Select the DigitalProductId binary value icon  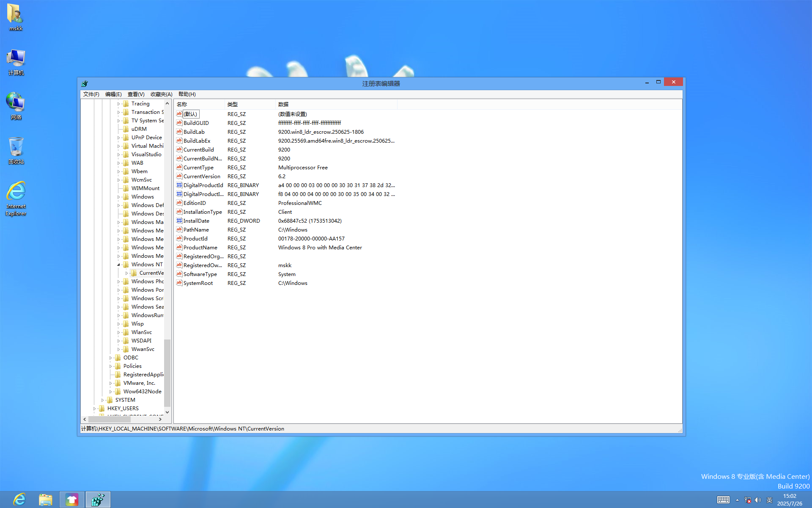click(179, 185)
